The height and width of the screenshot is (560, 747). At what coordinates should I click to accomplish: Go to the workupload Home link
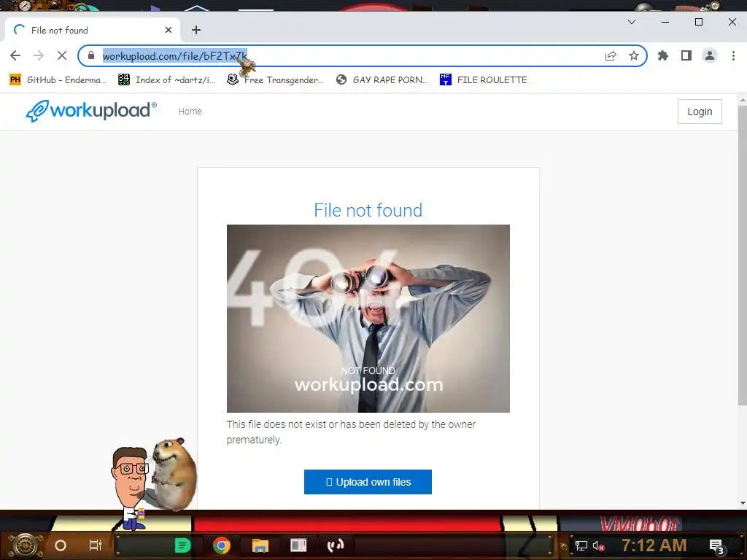click(x=190, y=112)
